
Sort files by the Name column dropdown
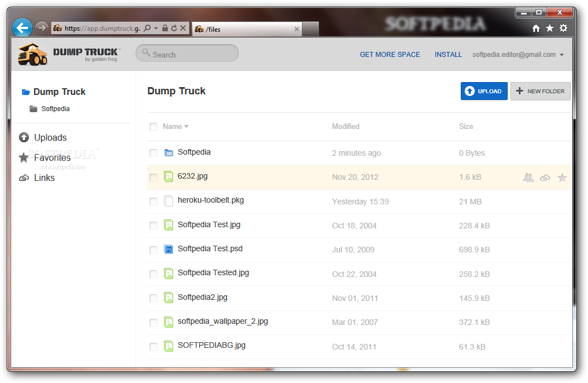pos(175,127)
